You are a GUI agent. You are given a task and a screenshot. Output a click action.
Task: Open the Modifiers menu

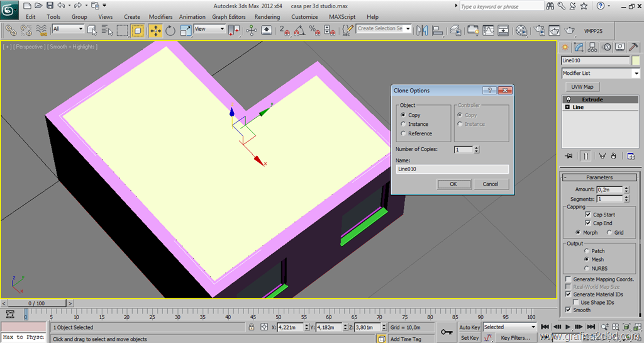click(160, 17)
